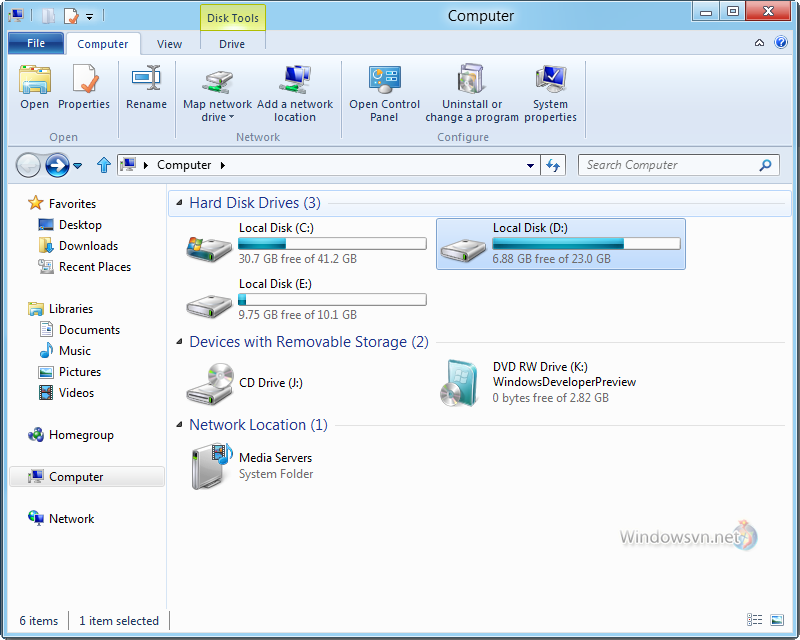Open the Help question mark icon
800x640 pixels.
click(x=781, y=42)
